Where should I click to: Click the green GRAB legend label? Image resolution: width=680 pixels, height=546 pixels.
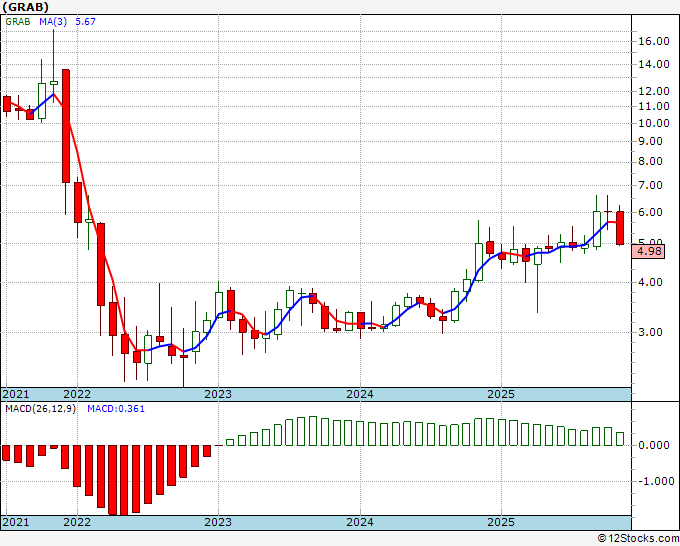[18, 22]
